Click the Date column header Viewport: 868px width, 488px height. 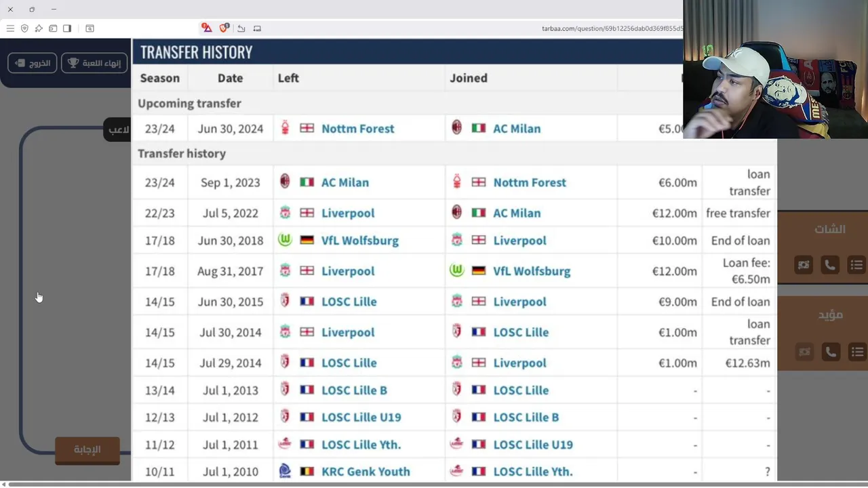click(x=230, y=78)
